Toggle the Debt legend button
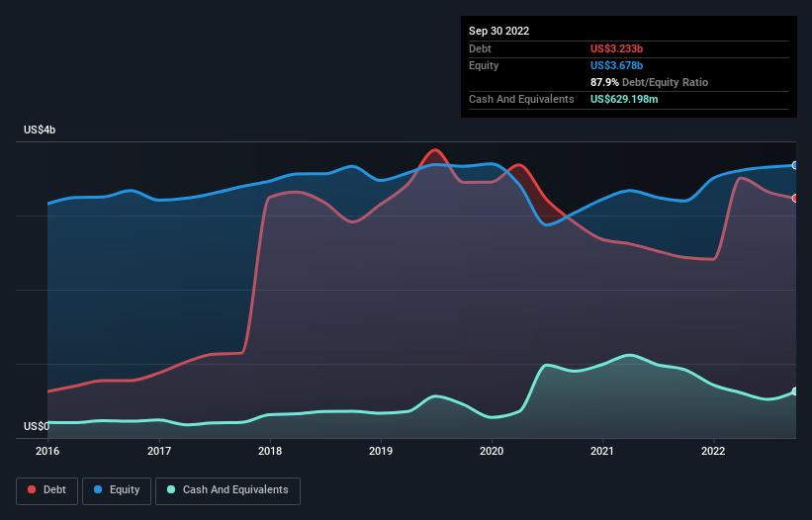 point(46,490)
